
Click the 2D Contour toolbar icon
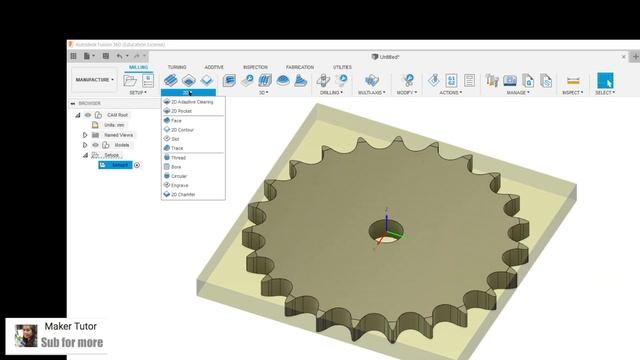click(207, 80)
